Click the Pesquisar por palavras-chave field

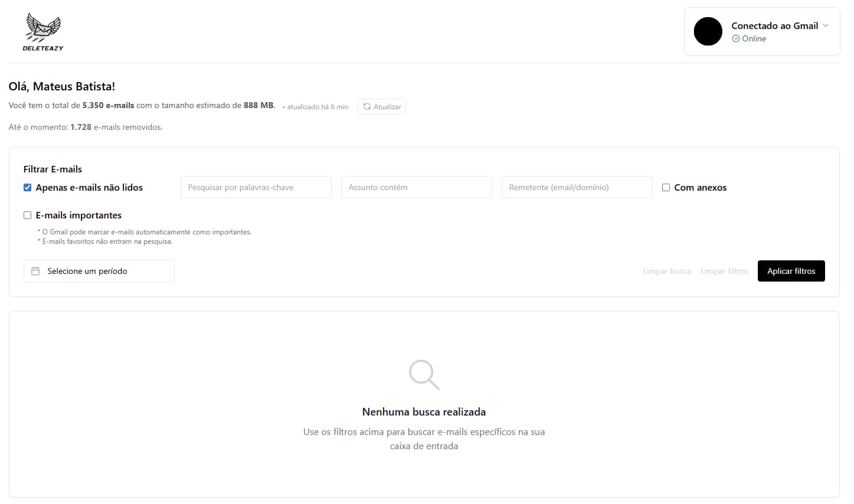(x=256, y=187)
